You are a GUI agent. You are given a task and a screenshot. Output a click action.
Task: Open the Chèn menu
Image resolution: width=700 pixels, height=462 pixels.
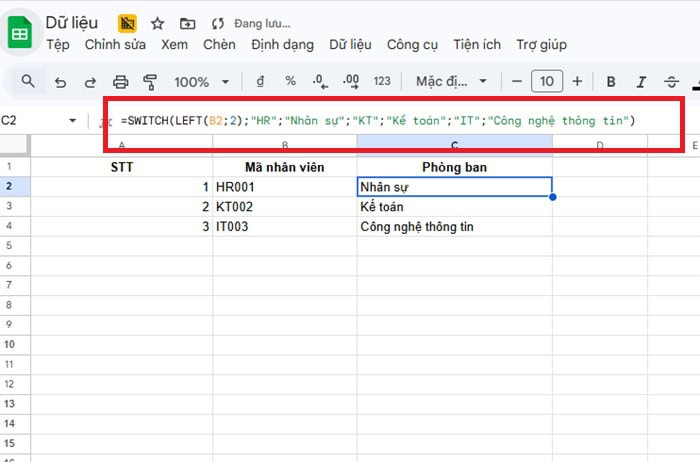[x=219, y=44]
